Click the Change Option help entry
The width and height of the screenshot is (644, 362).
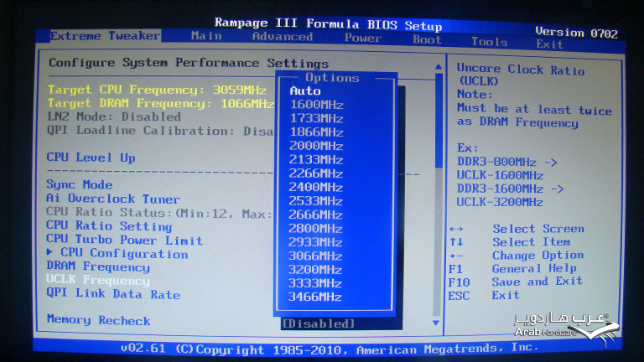(517, 256)
